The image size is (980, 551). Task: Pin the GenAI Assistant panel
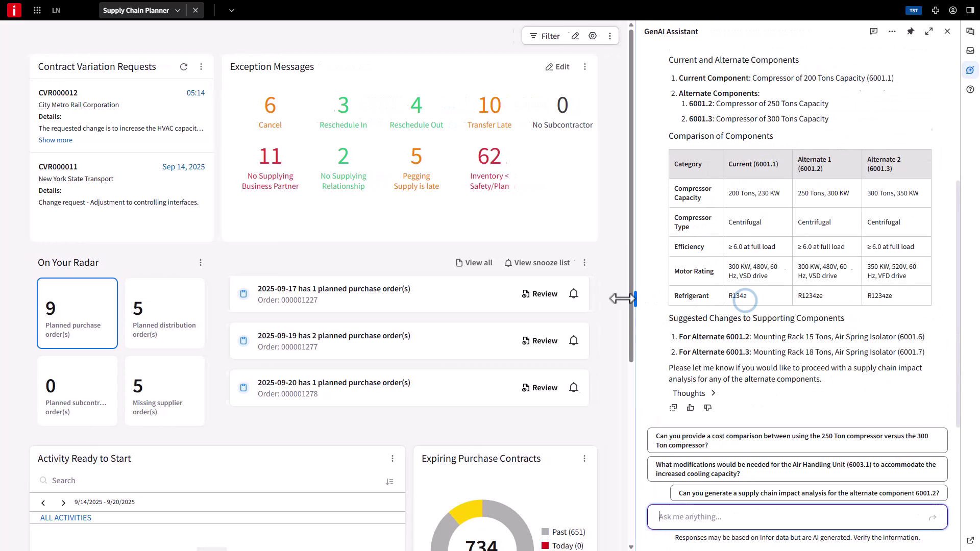tap(911, 32)
